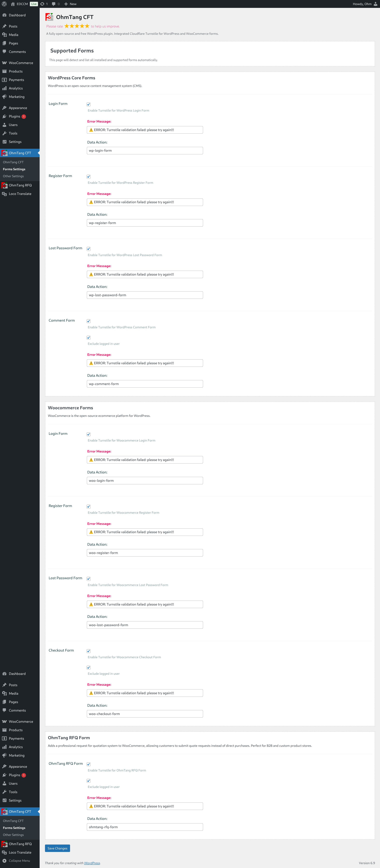
Task: Disable Turnstile for WordPress Login Form checkbox
Action: pos(88,104)
